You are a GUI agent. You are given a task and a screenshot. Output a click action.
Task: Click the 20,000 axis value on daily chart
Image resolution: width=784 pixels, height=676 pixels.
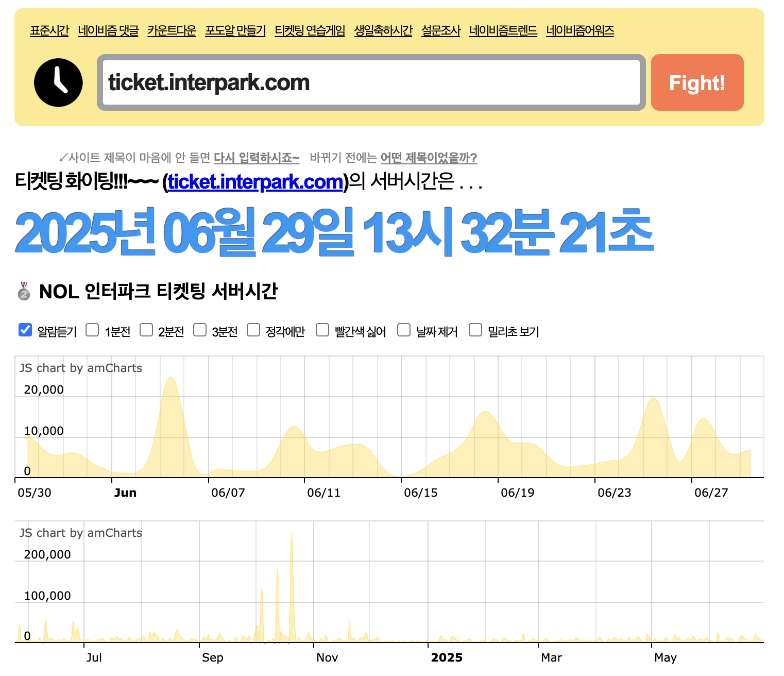[x=44, y=390]
